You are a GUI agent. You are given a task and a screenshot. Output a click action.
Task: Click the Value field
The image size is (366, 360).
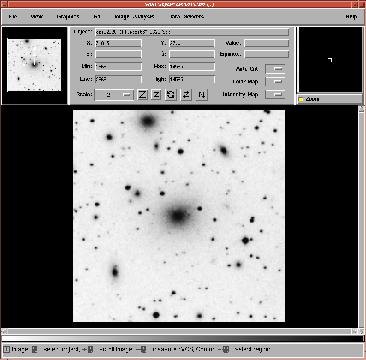[x=266, y=43]
